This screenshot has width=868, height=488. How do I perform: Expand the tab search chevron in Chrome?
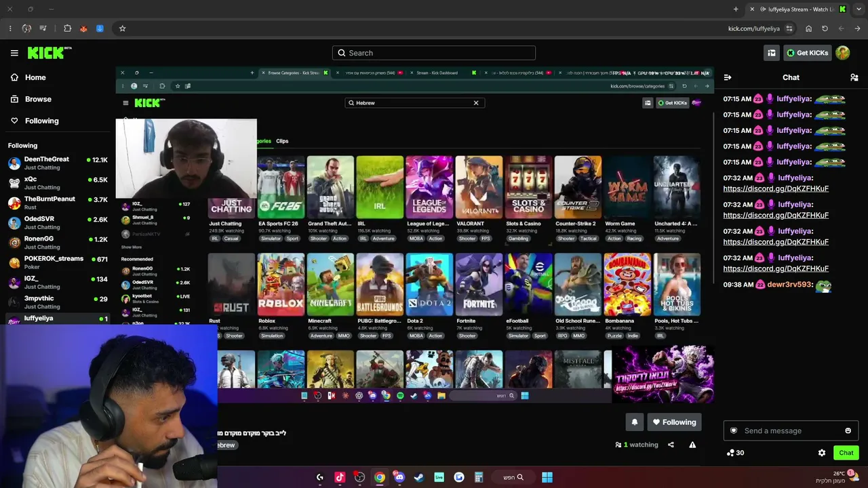coord(859,9)
